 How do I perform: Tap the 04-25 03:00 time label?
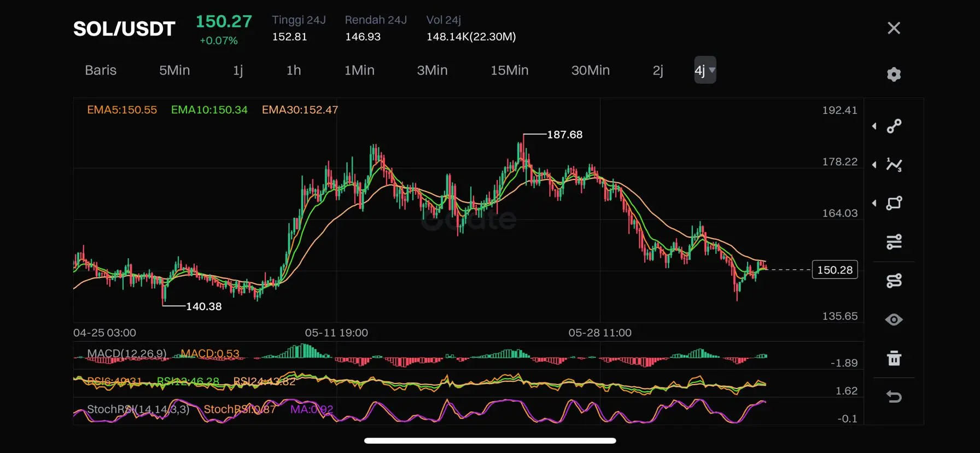coord(104,333)
